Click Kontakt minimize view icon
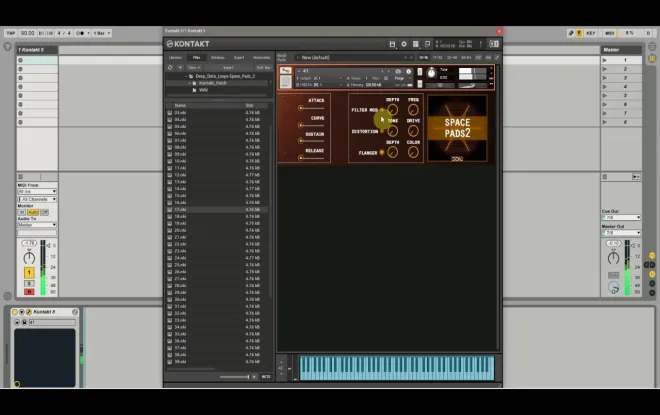660x415 pixels. [x=427, y=44]
